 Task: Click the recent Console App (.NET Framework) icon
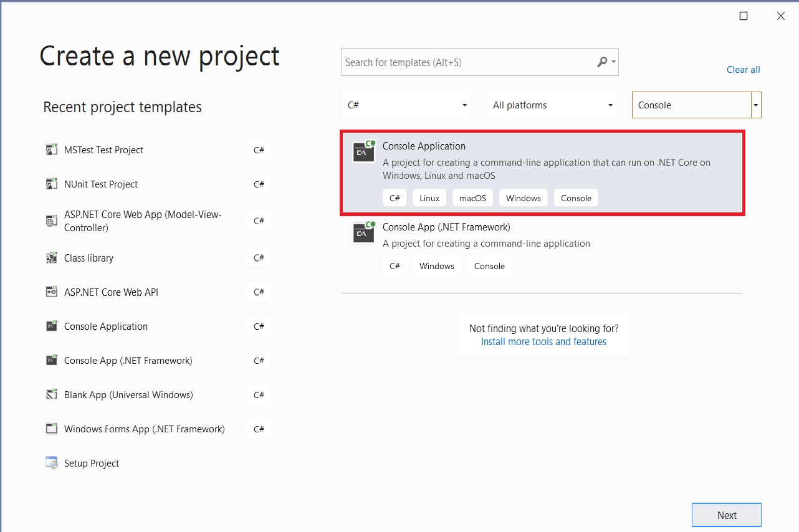(x=52, y=361)
